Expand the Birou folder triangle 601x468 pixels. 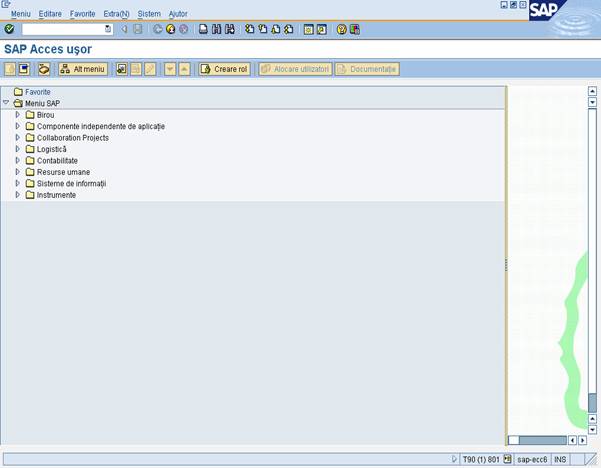click(18, 114)
